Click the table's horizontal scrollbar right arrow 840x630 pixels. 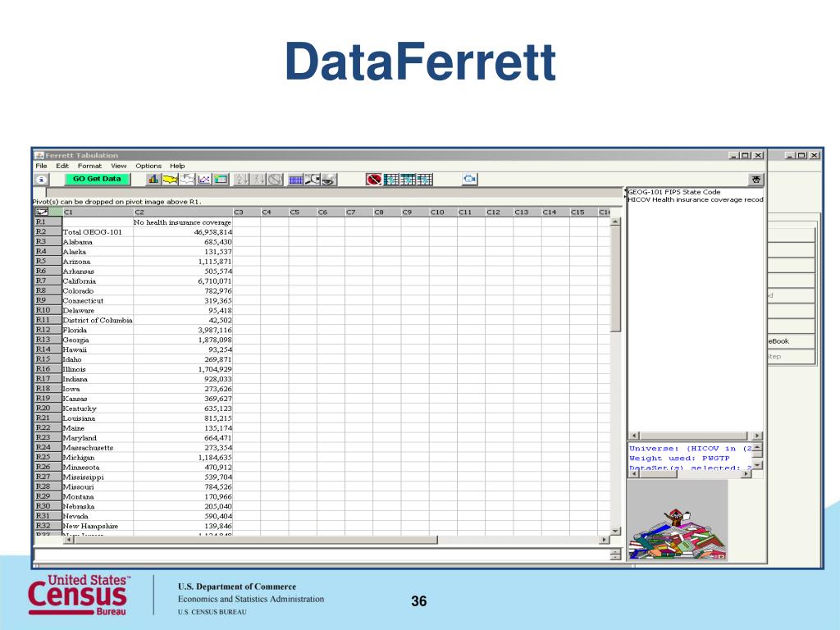605,540
